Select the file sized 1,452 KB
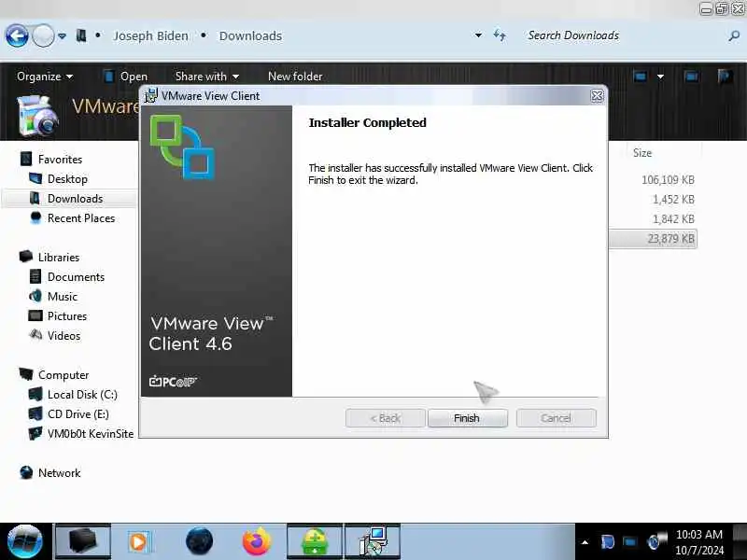 (x=673, y=199)
